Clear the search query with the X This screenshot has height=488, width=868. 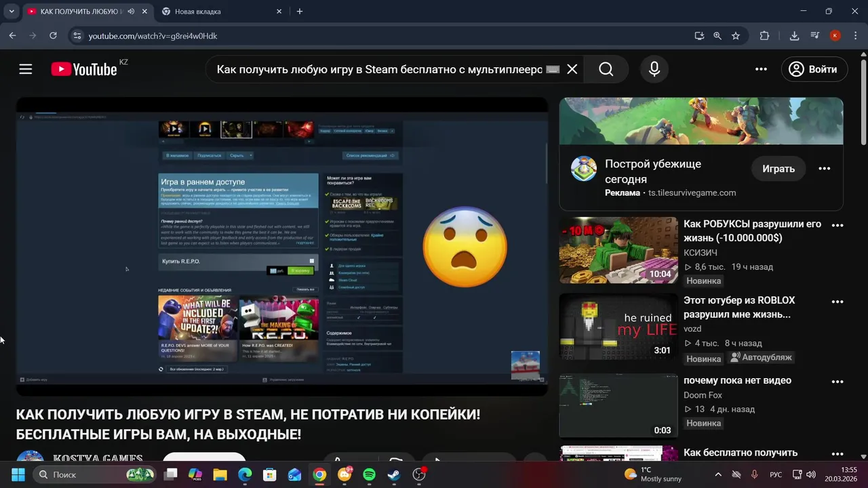click(572, 69)
